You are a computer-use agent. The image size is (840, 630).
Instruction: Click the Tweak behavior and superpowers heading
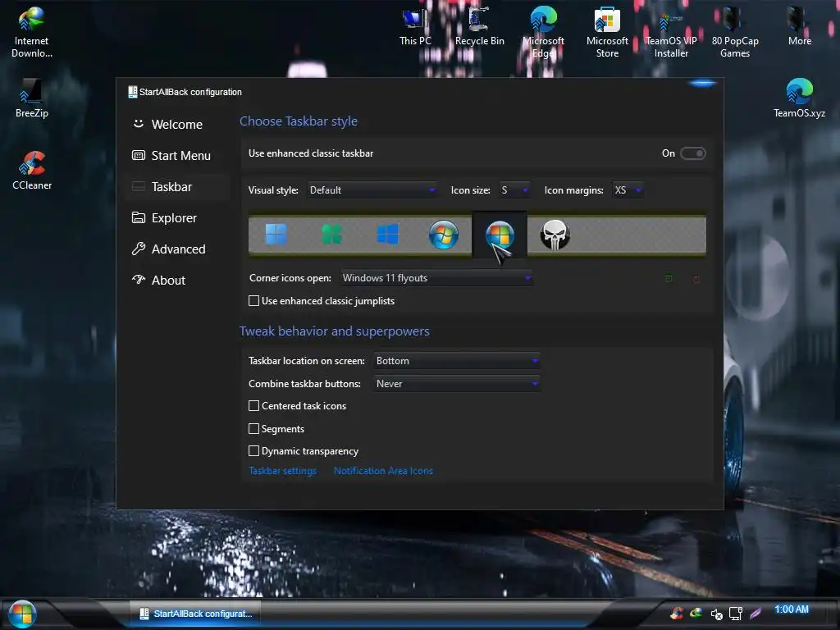click(335, 331)
